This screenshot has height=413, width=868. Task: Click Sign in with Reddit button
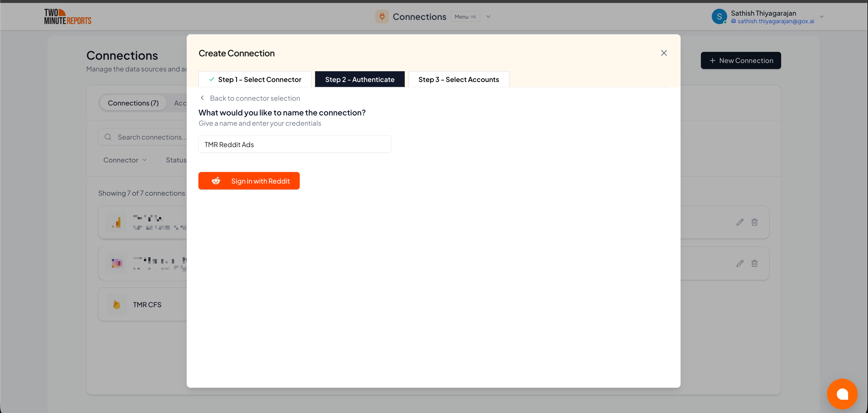coord(249,181)
